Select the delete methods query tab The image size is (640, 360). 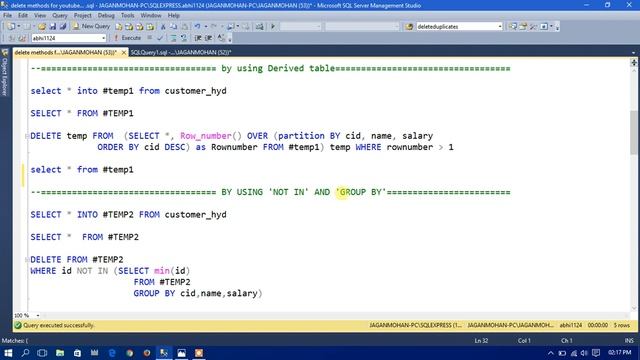(65, 52)
